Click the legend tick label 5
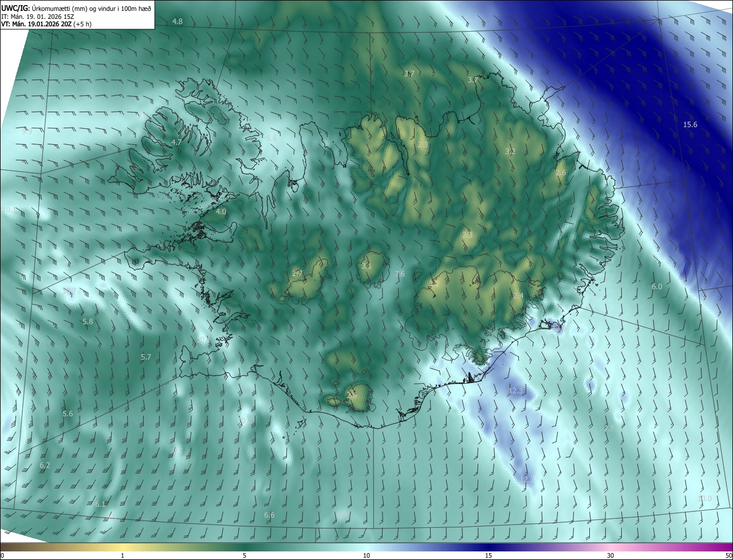This screenshot has height=560, width=733. pos(245,556)
